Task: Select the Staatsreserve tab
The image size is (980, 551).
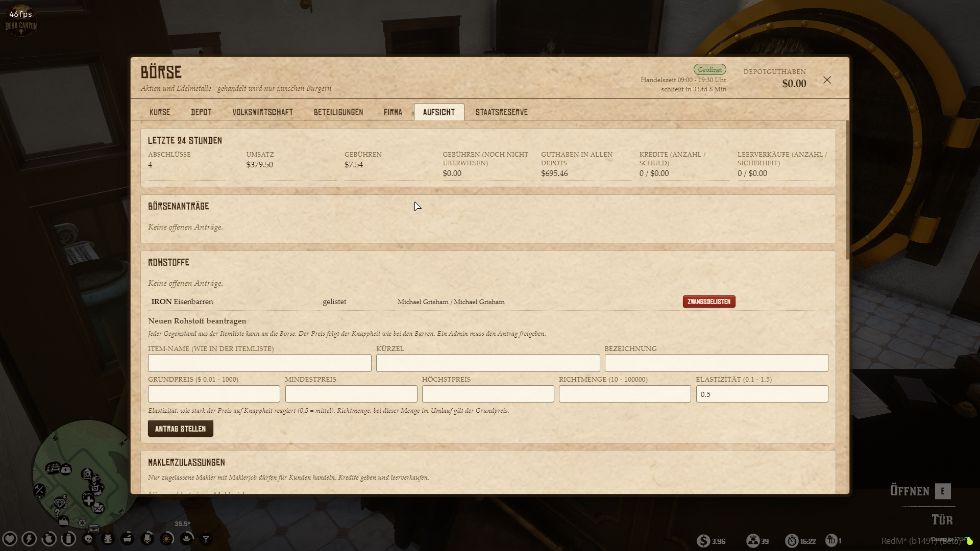Action: (502, 112)
